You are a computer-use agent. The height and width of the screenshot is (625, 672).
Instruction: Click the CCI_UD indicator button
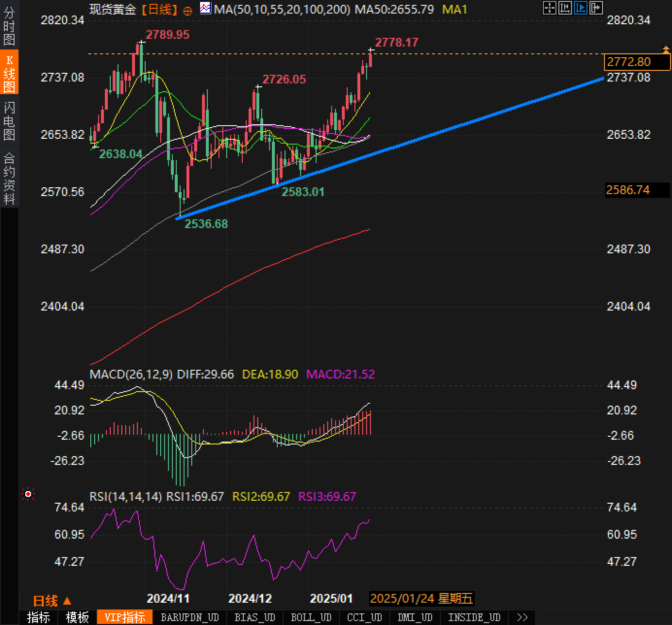click(364, 617)
